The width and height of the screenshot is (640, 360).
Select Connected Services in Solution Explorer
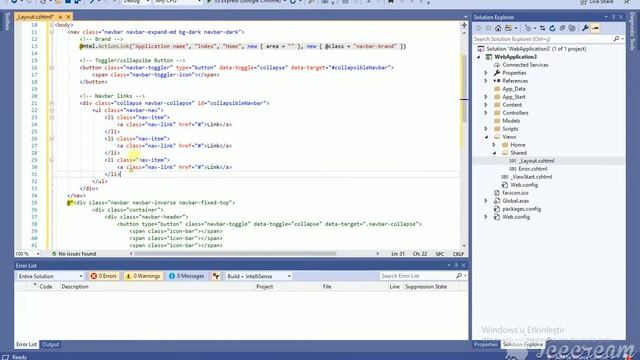pyautogui.click(x=525, y=65)
